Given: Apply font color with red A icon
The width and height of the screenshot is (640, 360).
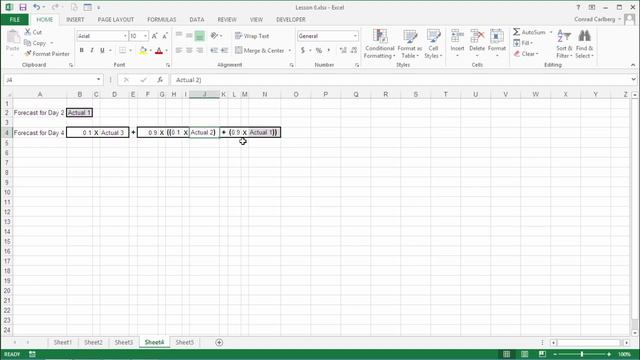Looking at the screenshot, I should (159, 50).
